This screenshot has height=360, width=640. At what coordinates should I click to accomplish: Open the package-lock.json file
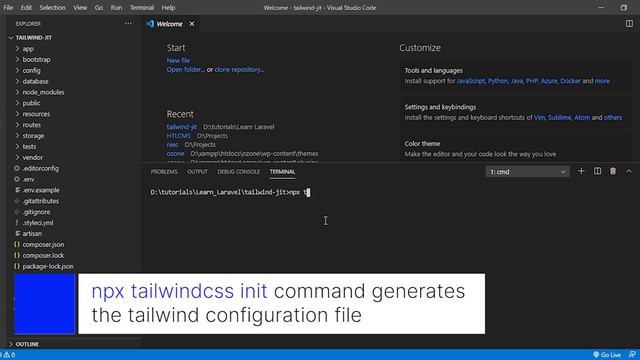(x=48, y=267)
